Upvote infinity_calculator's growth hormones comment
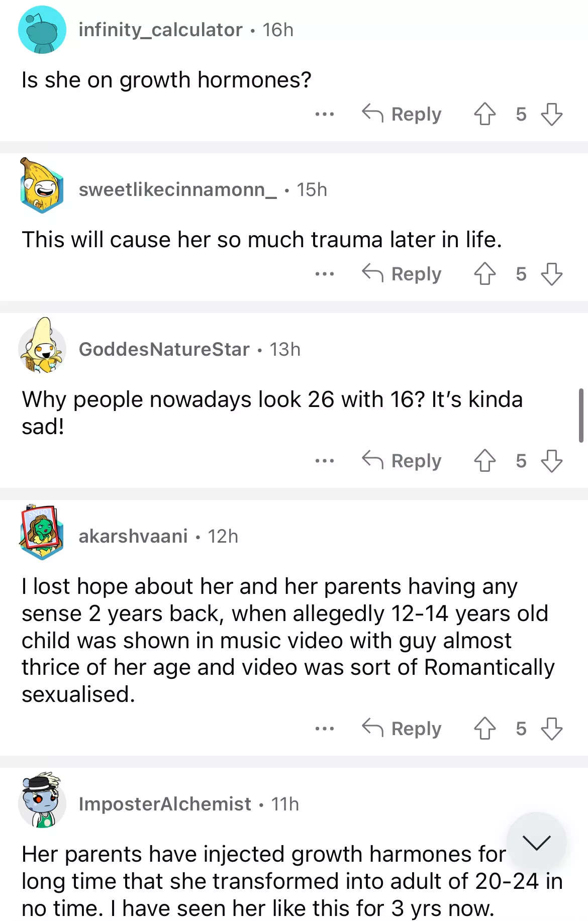Viewport: 588px width, 921px height. [484, 114]
